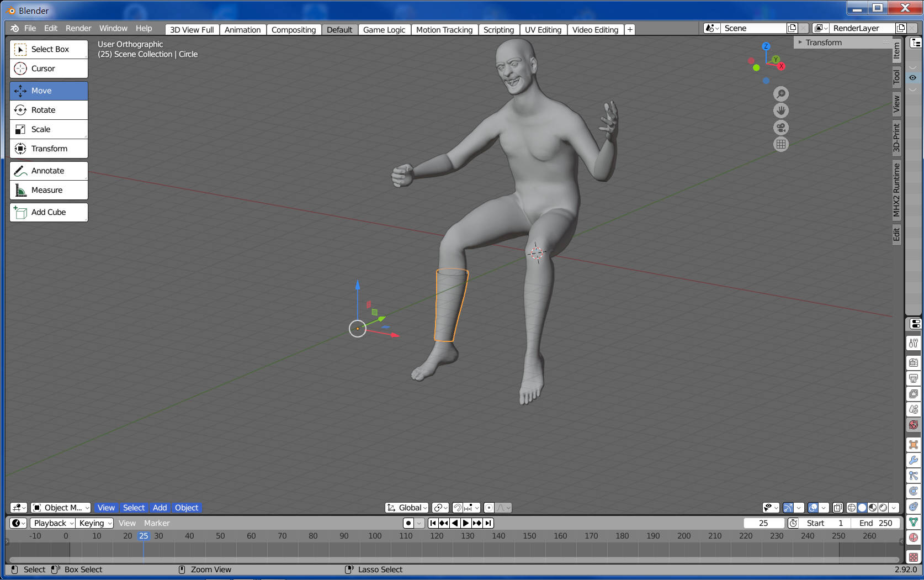Click the Add button in viewport header
Image resolution: width=924 pixels, height=580 pixels.
(160, 508)
